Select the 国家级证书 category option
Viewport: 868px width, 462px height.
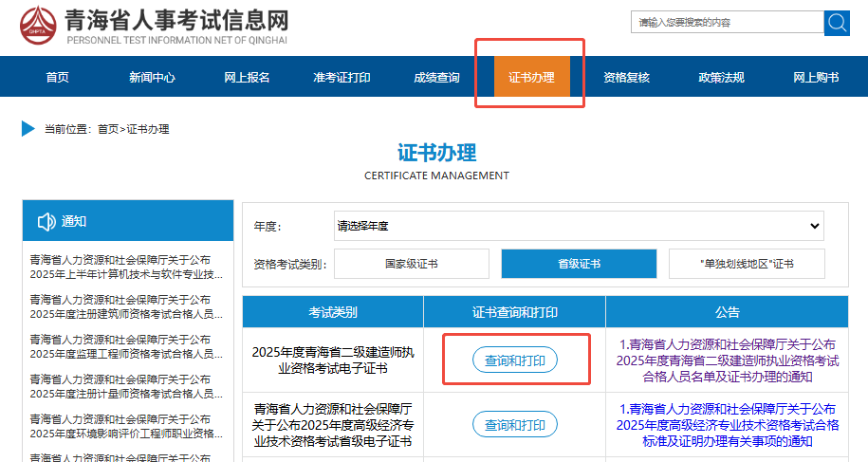point(412,264)
